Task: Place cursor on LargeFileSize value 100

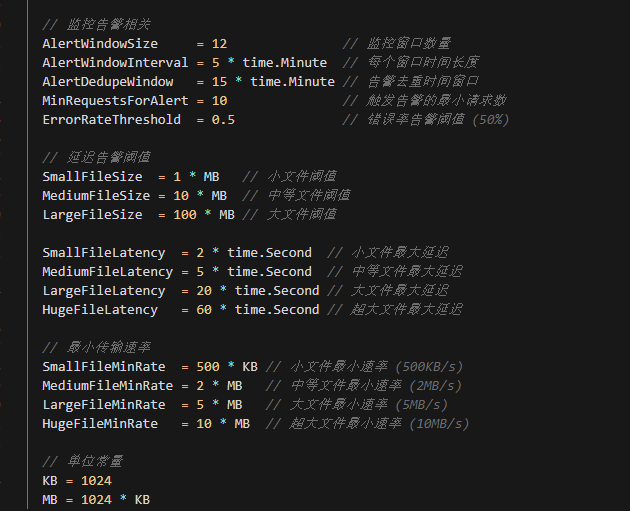Action: [185, 215]
